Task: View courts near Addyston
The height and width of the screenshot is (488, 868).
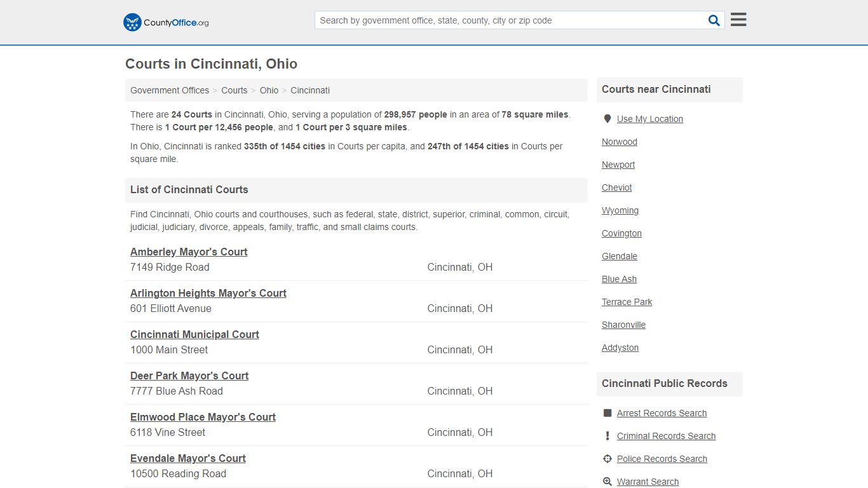Action: click(620, 348)
